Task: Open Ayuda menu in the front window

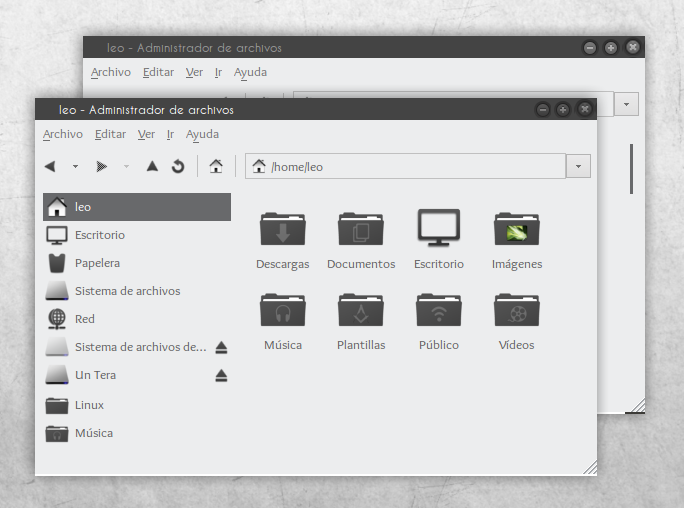Action: [x=202, y=134]
